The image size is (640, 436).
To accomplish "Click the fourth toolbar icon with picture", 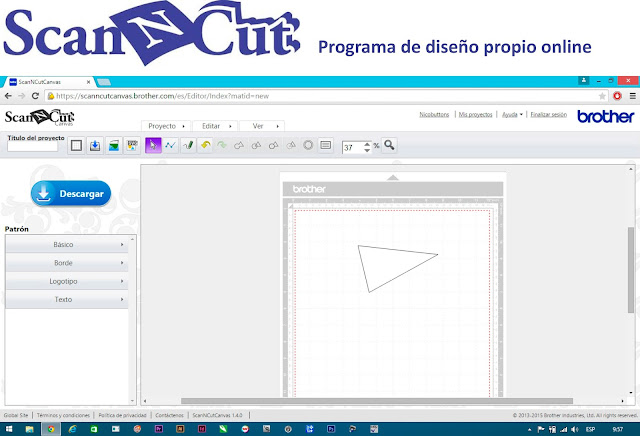I will click(x=132, y=145).
